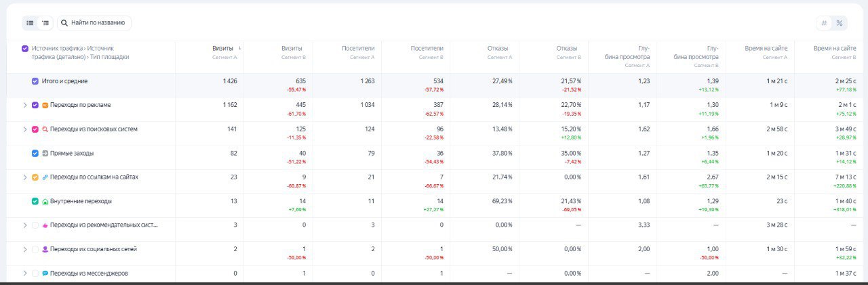Uncheck the 'Итого и средние' checkbox

pyautogui.click(x=35, y=81)
